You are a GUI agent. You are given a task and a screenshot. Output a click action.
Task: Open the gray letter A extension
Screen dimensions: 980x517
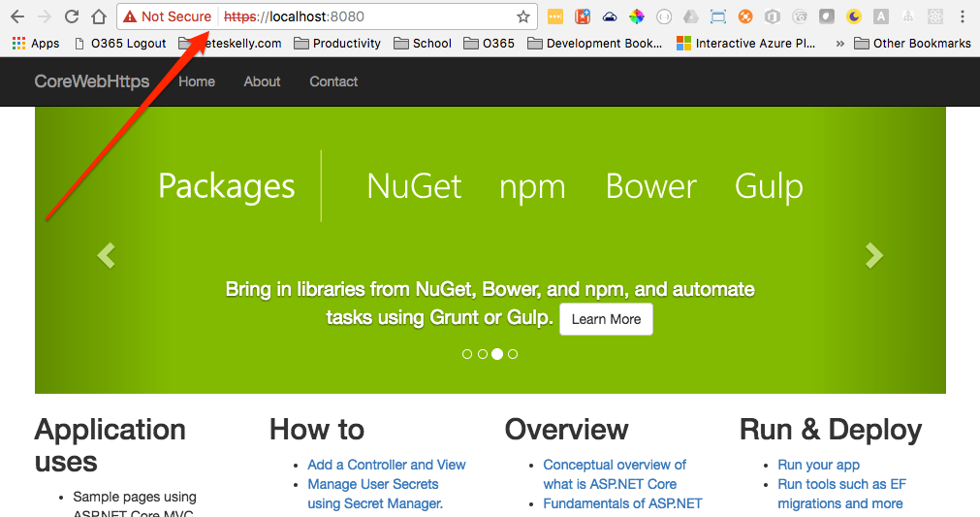tap(880, 16)
